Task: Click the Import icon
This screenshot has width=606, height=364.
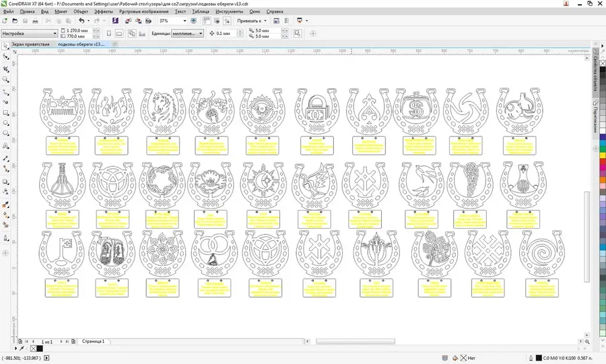Action: (129, 21)
